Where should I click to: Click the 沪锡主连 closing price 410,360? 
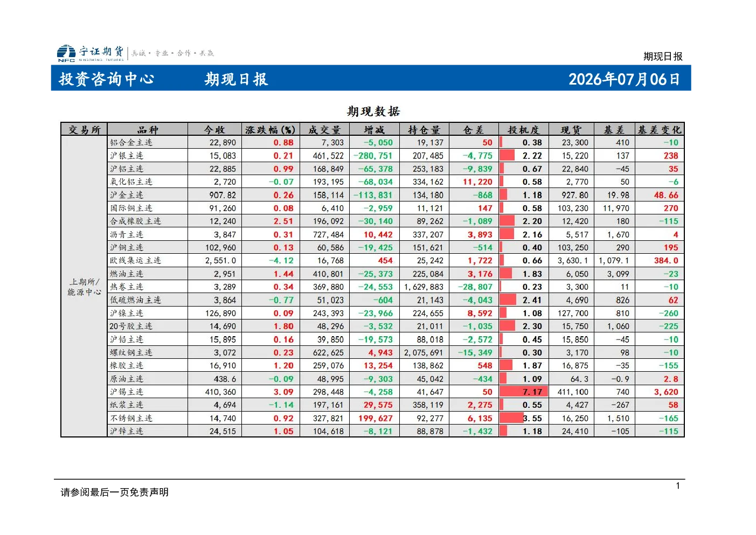(220, 392)
